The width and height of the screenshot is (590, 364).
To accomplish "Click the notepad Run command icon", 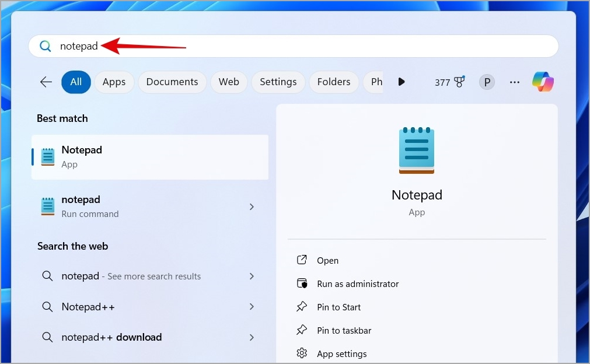I will [x=48, y=206].
